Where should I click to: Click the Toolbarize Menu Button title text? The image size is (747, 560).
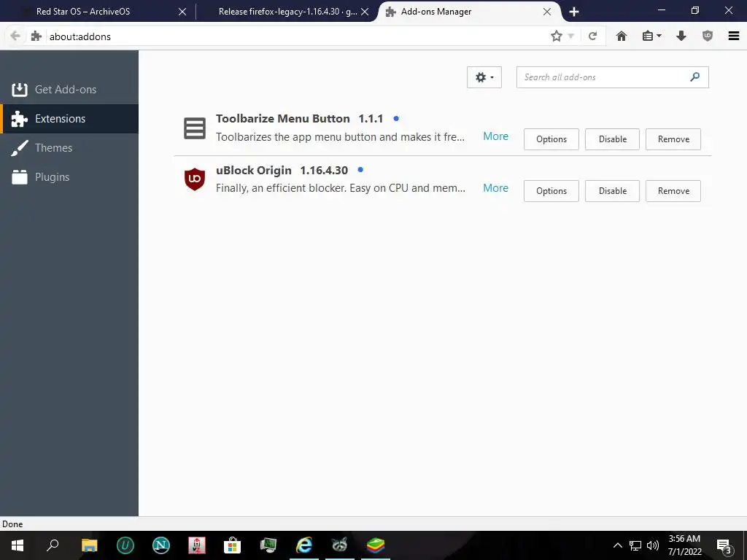tap(283, 119)
